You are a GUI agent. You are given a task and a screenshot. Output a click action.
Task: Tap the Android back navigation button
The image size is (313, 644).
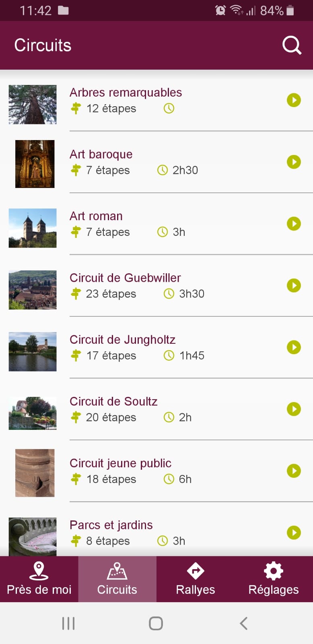pyautogui.click(x=243, y=623)
